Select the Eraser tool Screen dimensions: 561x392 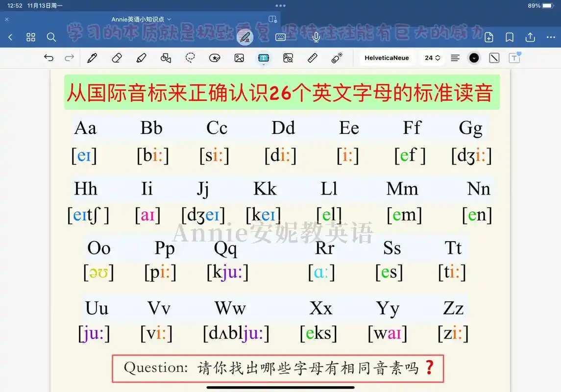click(x=117, y=58)
